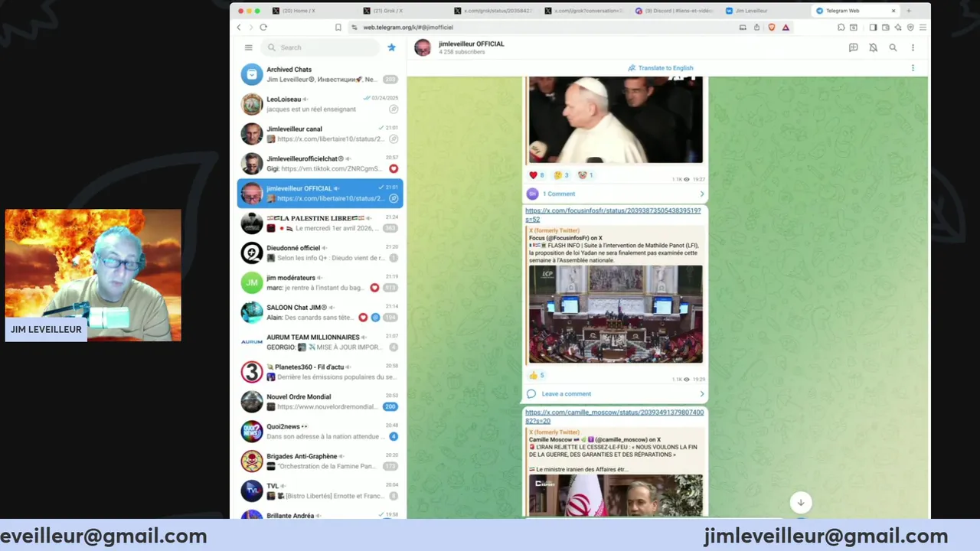Open the jim modérateurs group avatar
The image size is (980, 551).
tap(252, 282)
